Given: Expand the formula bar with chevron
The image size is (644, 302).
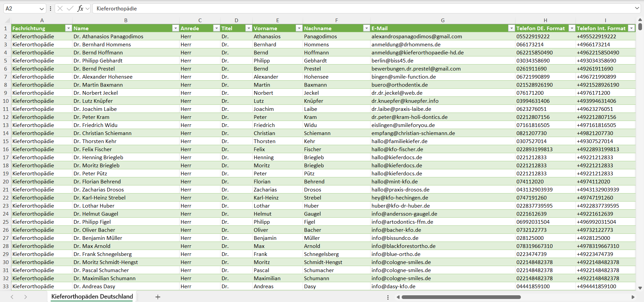Looking at the screenshot, I should tap(637, 8).
